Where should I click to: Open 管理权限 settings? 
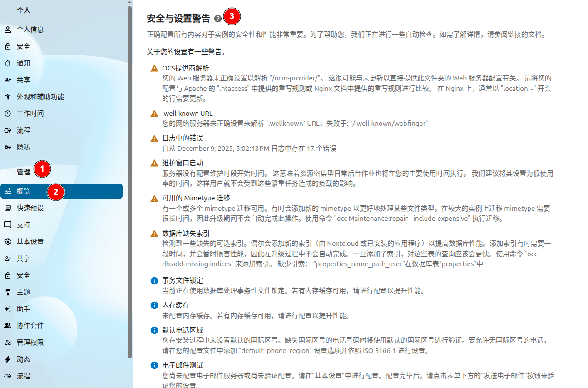click(30, 343)
